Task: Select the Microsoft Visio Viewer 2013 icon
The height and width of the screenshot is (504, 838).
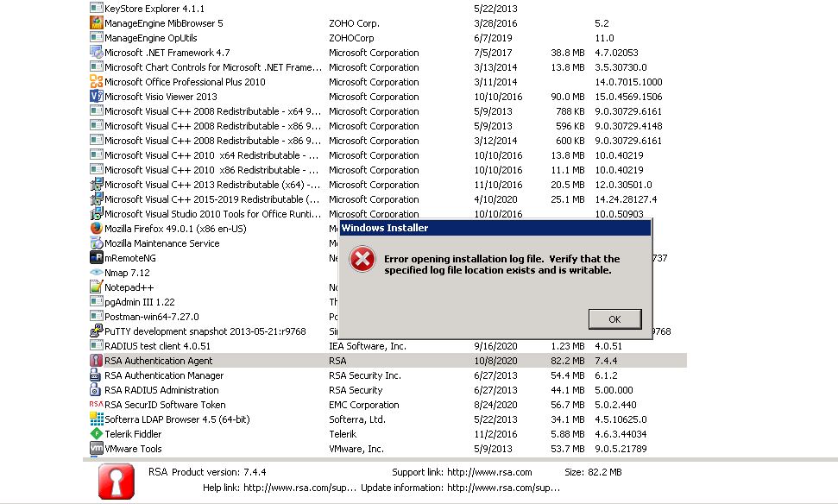Action: click(97, 97)
